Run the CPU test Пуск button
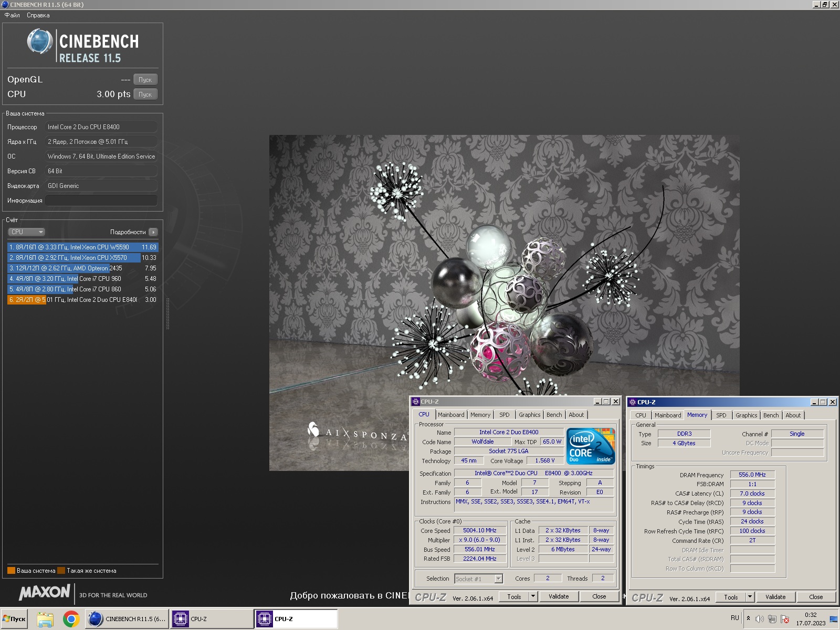The width and height of the screenshot is (840, 630). point(145,94)
